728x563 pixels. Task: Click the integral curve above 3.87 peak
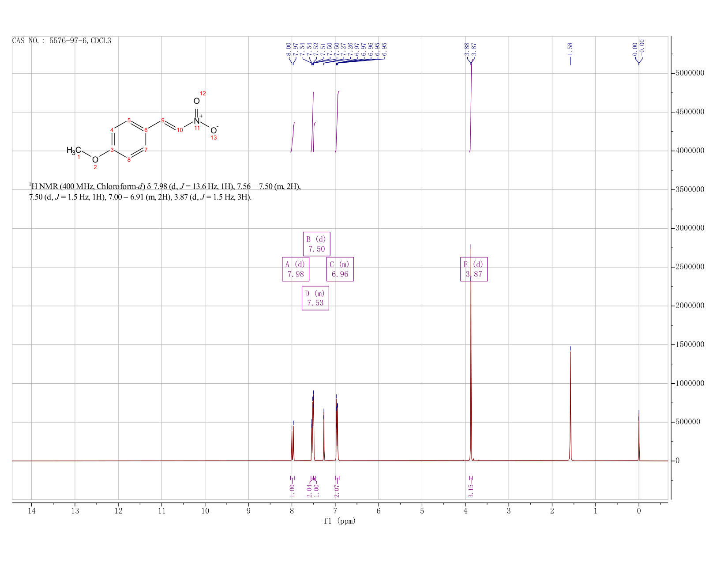pyautogui.click(x=471, y=106)
